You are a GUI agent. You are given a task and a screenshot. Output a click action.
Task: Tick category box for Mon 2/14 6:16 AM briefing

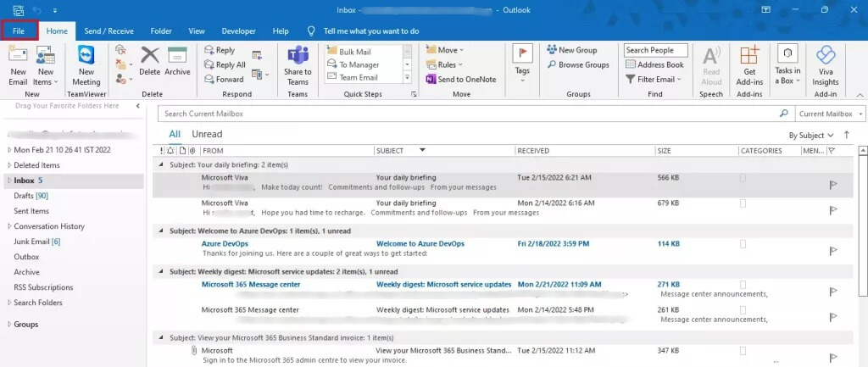coord(743,203)
